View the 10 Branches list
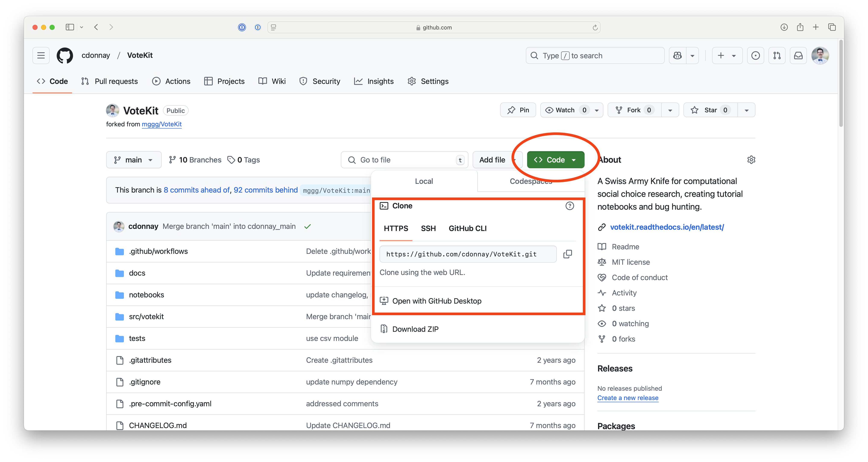This screenshot has width=868, height=462. pos(195,160)
